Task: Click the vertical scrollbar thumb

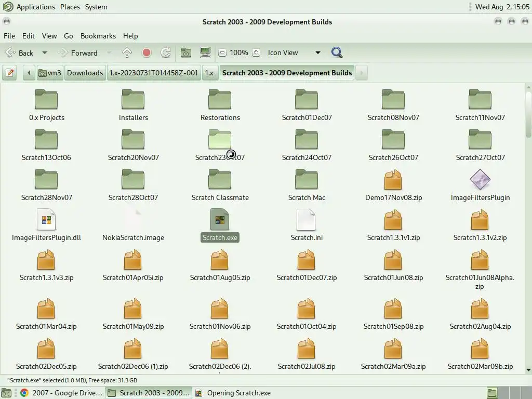Action: 528,114
